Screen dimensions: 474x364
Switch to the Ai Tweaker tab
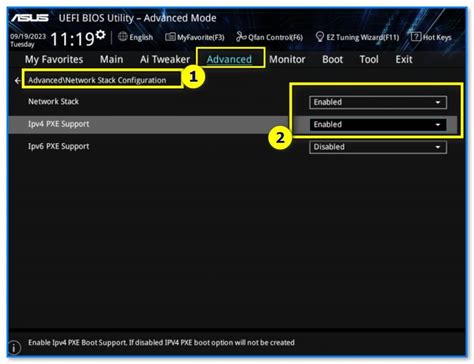click(165, 59)
